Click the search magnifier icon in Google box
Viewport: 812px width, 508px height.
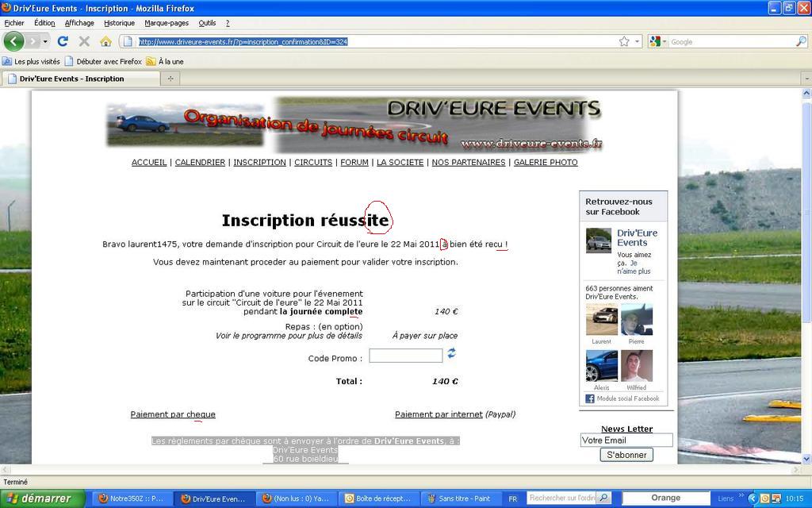coord(801,41)
